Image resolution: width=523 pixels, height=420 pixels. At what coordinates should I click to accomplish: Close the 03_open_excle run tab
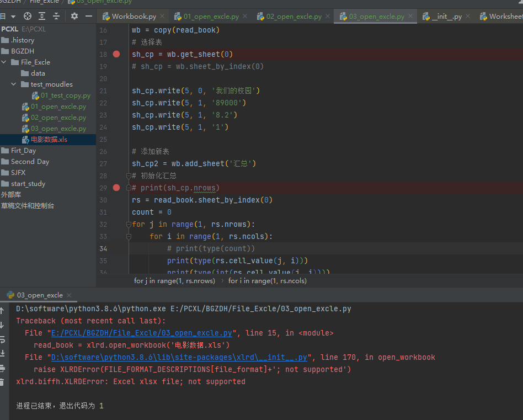[x=69, y=295]
